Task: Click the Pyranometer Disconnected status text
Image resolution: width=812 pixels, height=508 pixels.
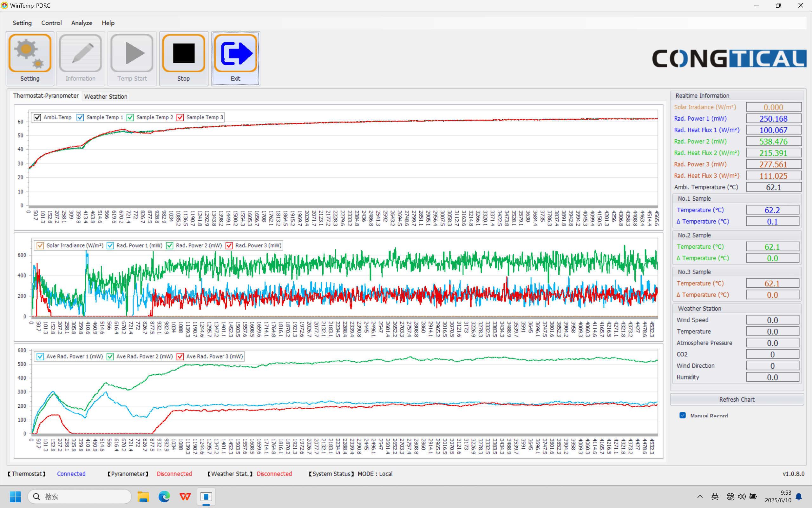Action: 174,474
